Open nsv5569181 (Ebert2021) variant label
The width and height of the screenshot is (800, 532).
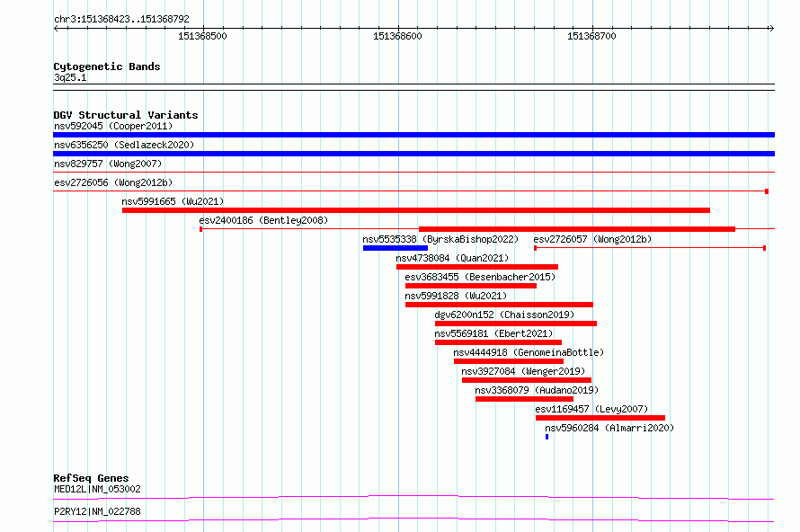493,333
